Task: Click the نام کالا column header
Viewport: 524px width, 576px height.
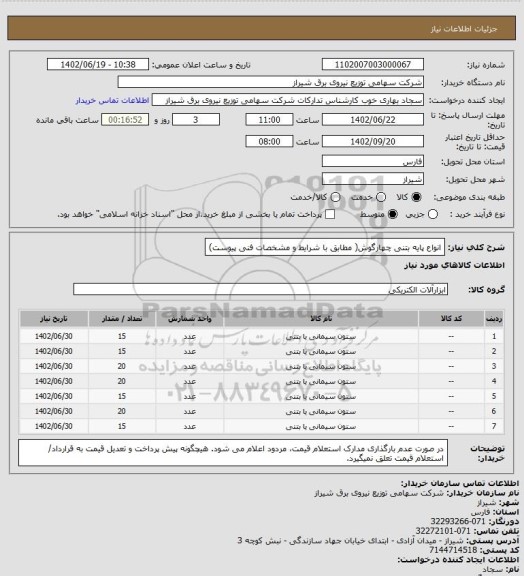Action: pos(321,319)
